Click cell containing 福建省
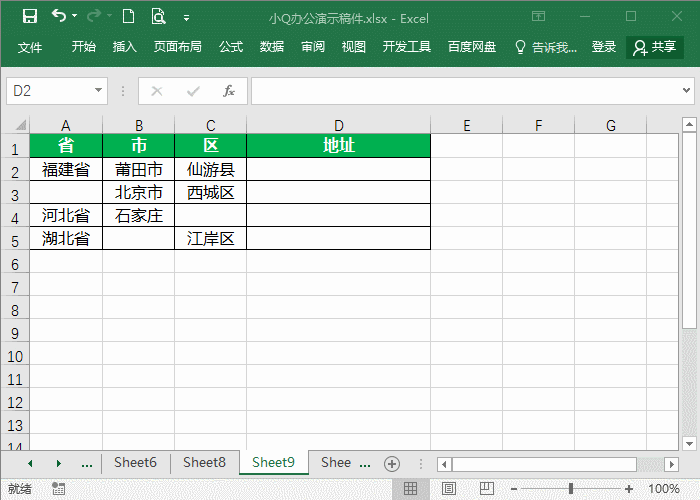The width and height of the screenshot is (700, 500). pos(66,169)
